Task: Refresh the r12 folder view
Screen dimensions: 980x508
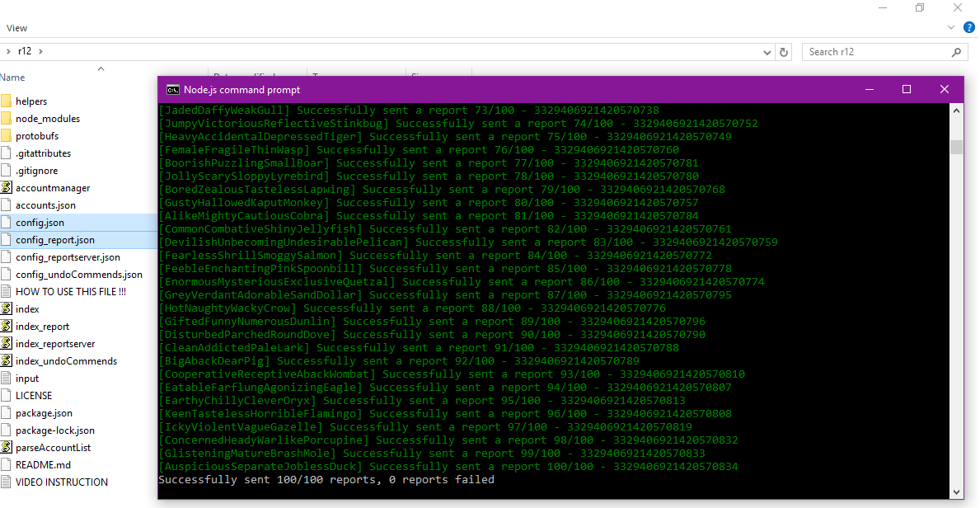Action: tap(784, 52)
